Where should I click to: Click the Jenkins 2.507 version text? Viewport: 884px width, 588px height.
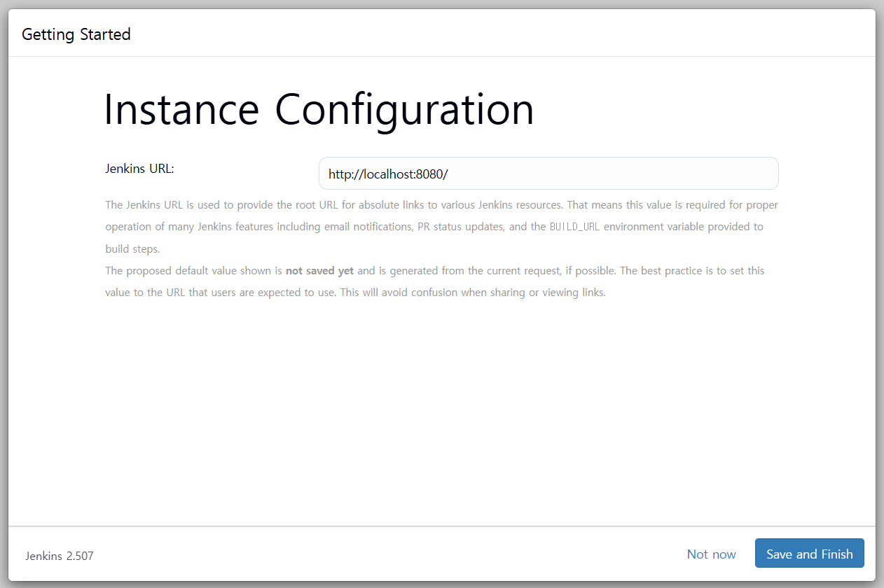tap(60, 556)
